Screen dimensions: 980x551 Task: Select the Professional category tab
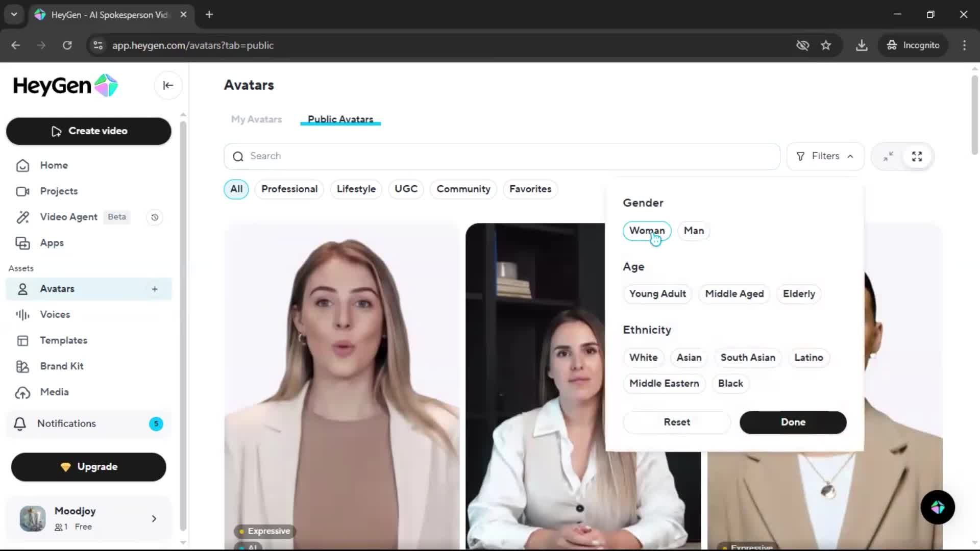tap(289, 189)
